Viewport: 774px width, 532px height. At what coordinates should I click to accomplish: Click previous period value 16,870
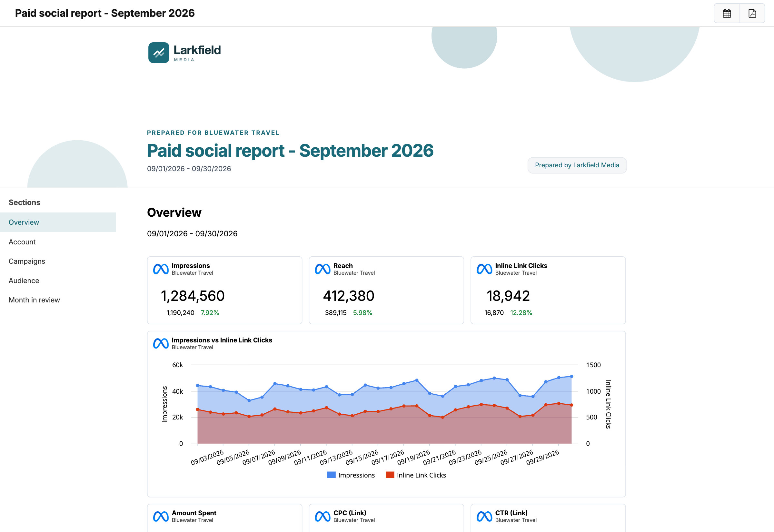[494, 313]
